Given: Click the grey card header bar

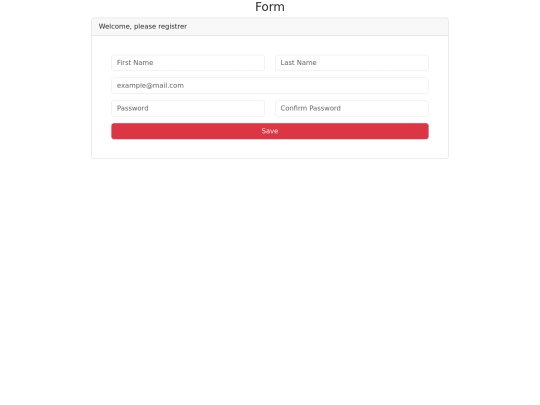Looking at the screenshot, I should pyautogui.click(x=270, y=27).
